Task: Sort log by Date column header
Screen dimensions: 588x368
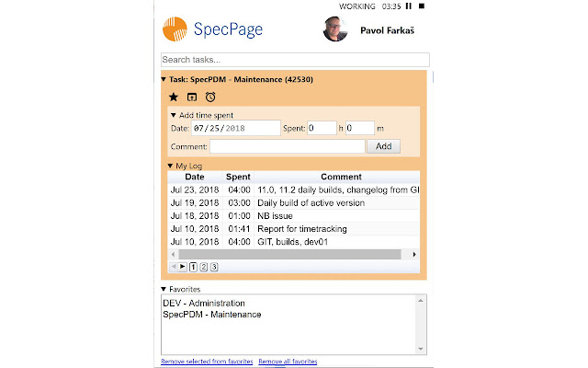Action: pyautogui.click(x=195, y=177)
